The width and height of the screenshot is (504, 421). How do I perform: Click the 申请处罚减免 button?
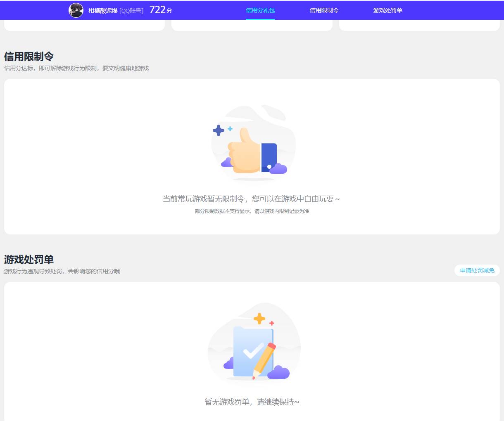477,270
